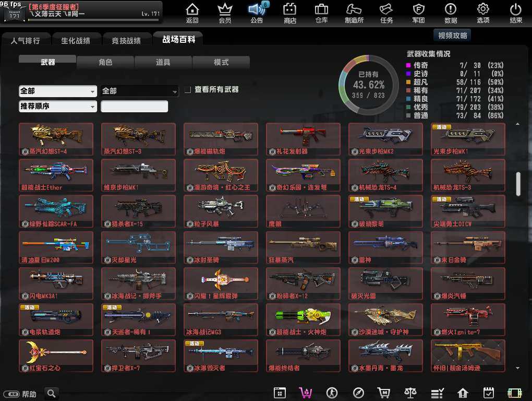Click the compass icon in bottom bar

coord(358,393)
